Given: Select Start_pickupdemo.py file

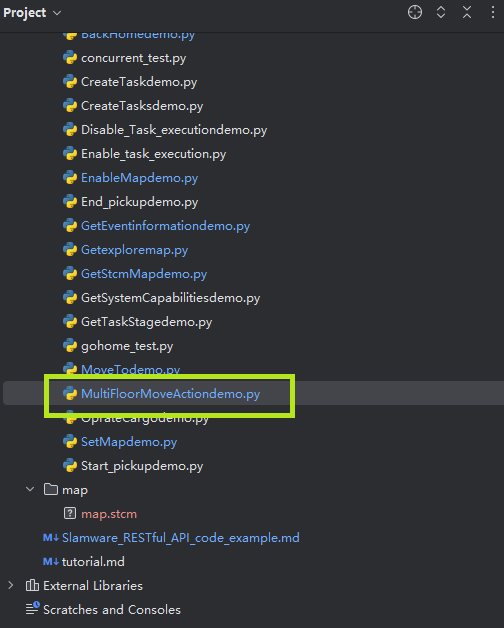Looking at the screenshot, I should point(142,466).
